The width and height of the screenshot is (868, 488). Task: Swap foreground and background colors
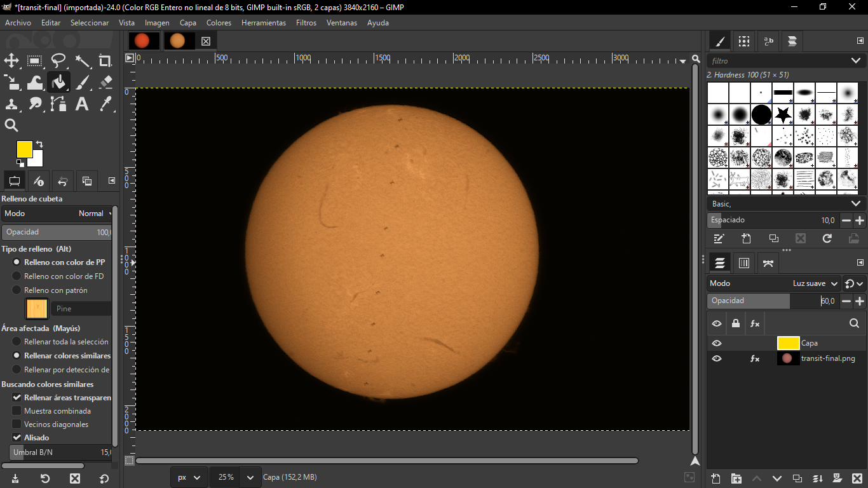click(39, 144)
